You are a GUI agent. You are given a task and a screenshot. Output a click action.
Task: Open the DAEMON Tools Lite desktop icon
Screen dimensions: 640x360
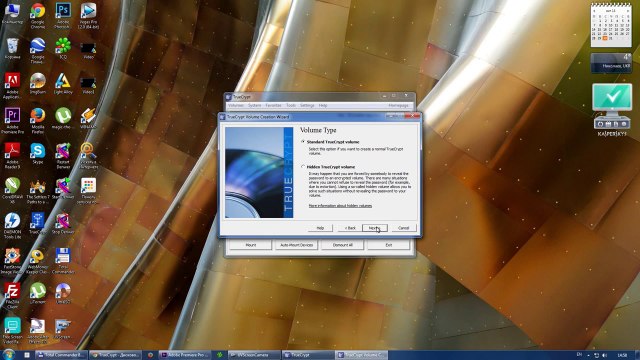(x=12, y=225)
